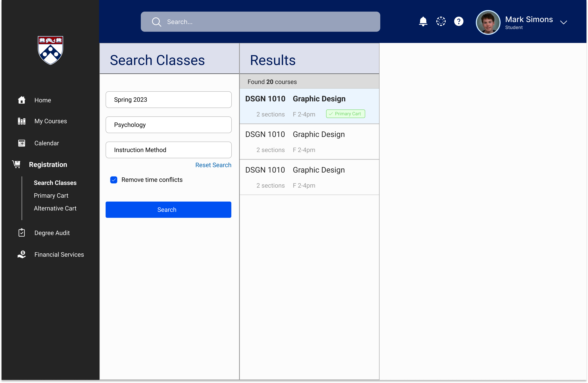The image size is (588, 383).
Task: Click the Home house icon
Action: (22, 100)
